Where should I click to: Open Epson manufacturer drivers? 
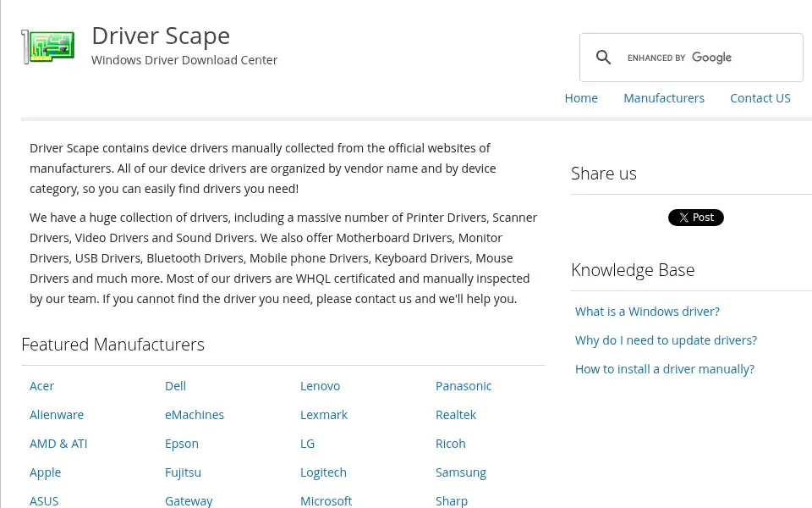coord(181,444)
